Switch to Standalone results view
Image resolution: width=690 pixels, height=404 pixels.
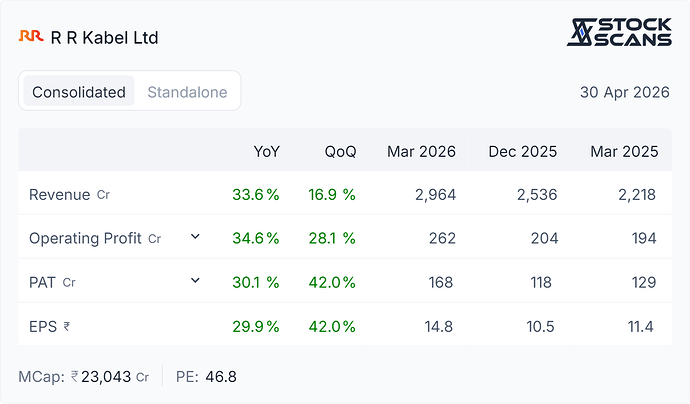pos(187,92)
